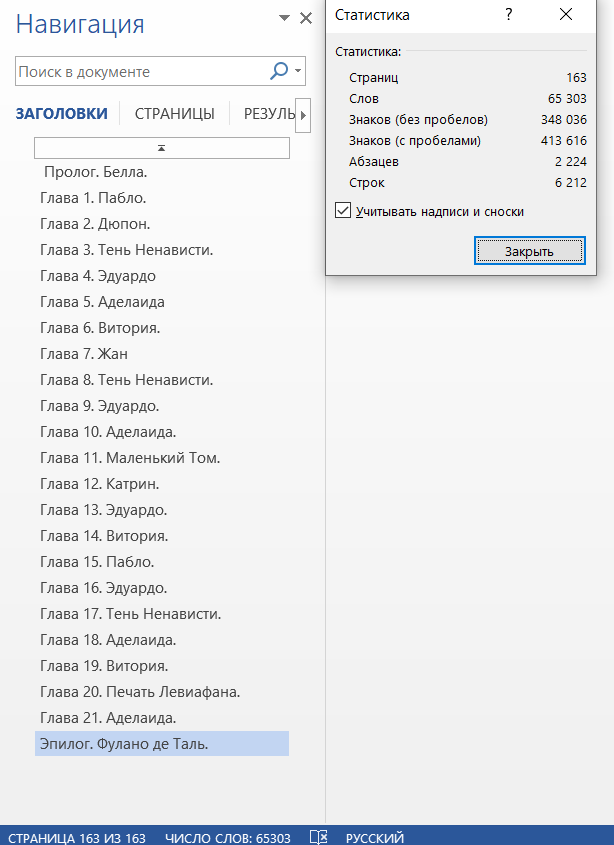The width and height of the screenshot is (614, 845).
Task: Open Navigation pane task options dropdown
Action: click(285, 18)
